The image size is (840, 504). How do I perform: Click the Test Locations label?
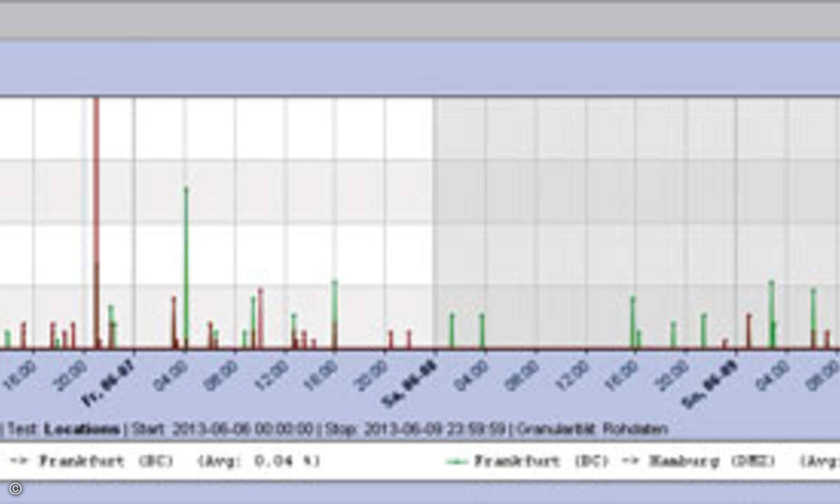pyautogui.click(x=65, y=428)
